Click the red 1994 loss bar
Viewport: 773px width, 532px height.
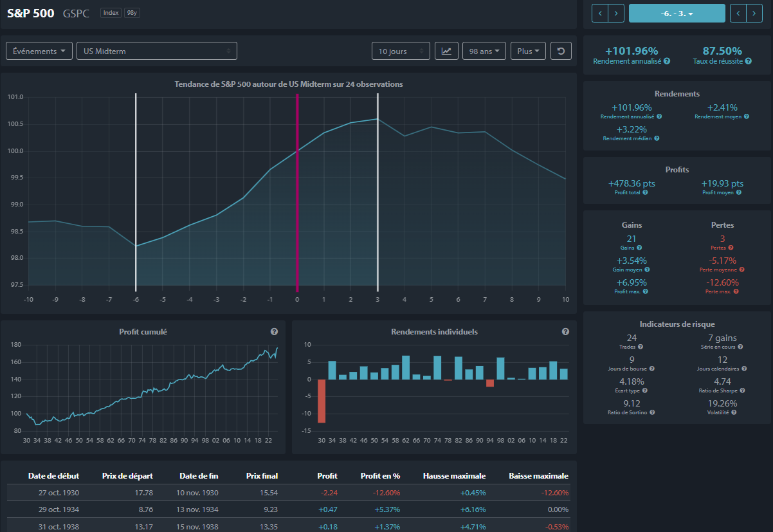490,383
